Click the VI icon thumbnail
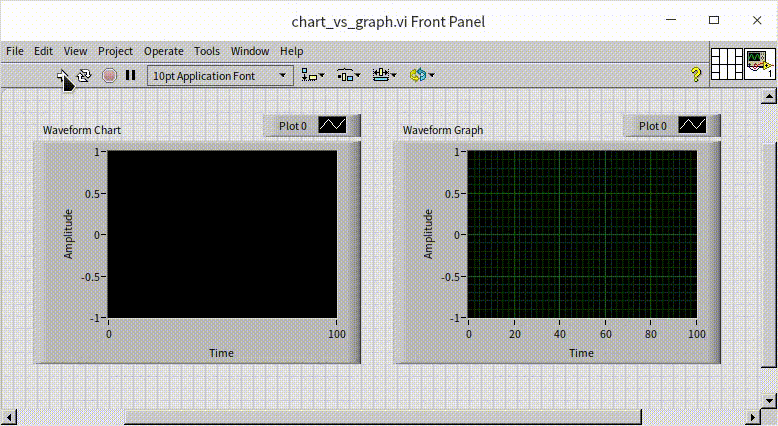Image resolution: width=778 pixels, height=426 pixels. click(760, 64)
